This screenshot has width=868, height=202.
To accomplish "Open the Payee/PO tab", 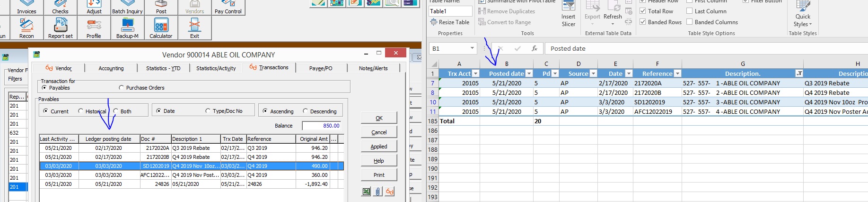I will 321,68.
